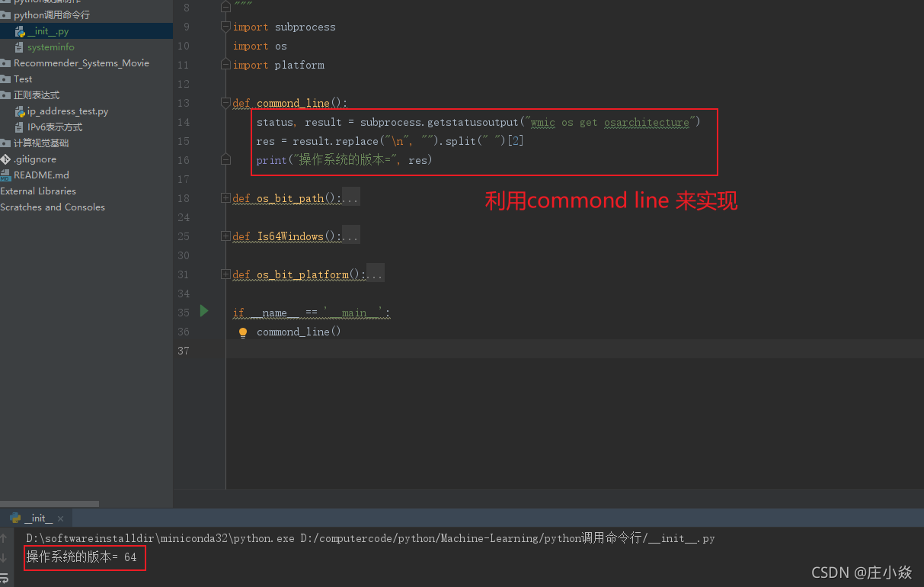Click the up-arrow icon in the run console

point(5,539)
